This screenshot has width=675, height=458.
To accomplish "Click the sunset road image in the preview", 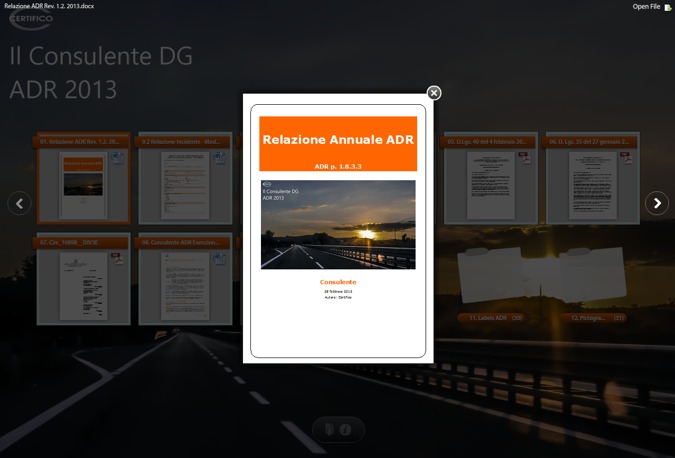I will click(x=338, y=225).
